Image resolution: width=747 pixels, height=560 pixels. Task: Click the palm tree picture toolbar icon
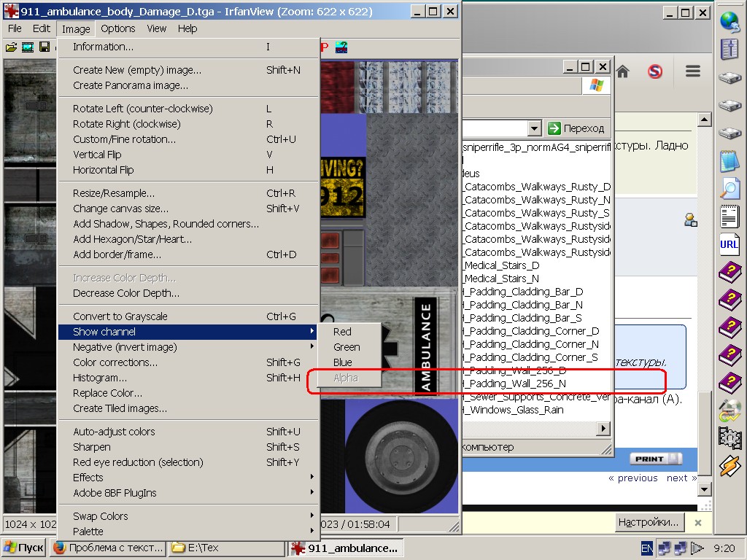tap(341, 47)
